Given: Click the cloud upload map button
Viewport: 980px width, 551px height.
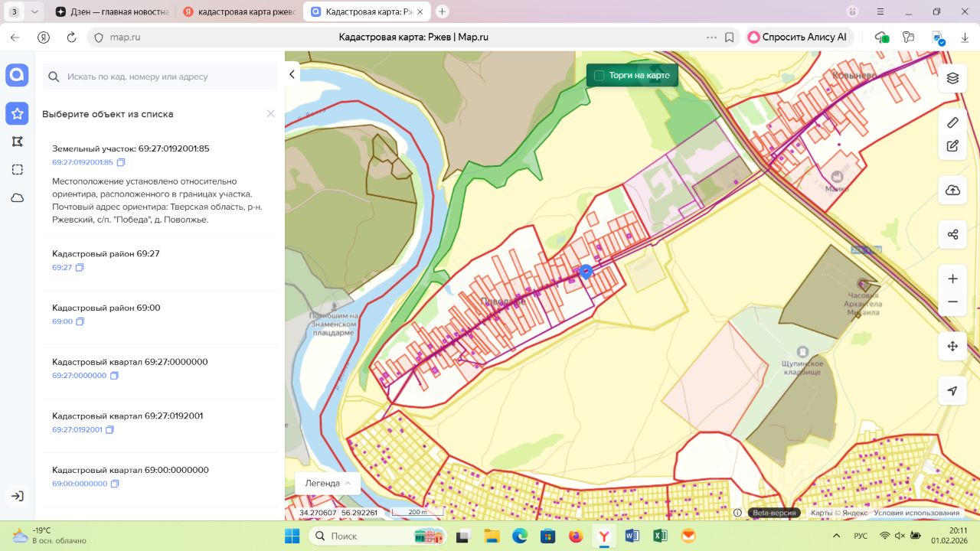Looking at the screenshot, I should point(952,191).
